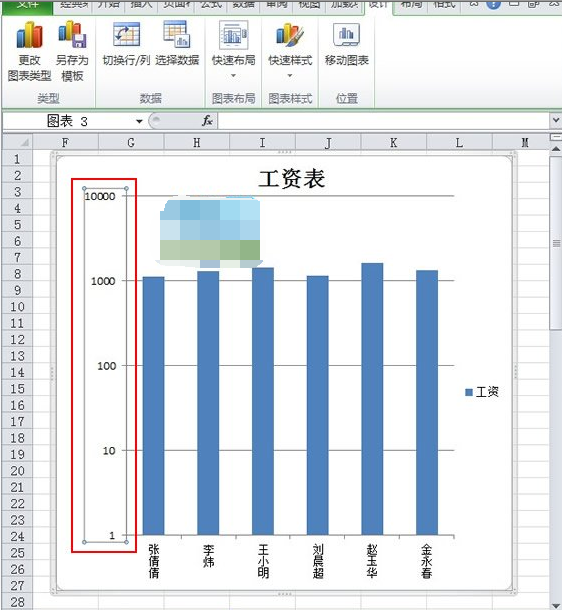The height and width of the screenshot is (610, 562).
Task: Select the bar above 金永春
Action: point(427,402)
